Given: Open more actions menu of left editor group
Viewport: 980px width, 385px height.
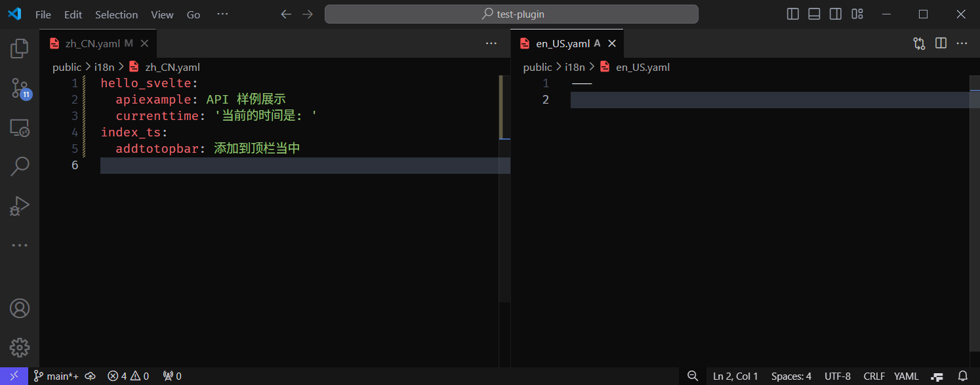Looking at the screenshot, I should tap(491, 43).
